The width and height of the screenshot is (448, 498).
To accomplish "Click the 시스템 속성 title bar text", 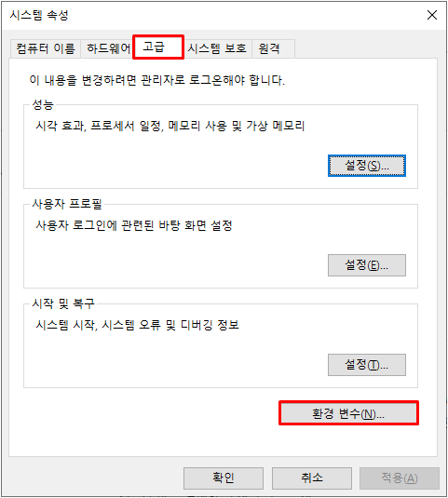I will [39, 15].
